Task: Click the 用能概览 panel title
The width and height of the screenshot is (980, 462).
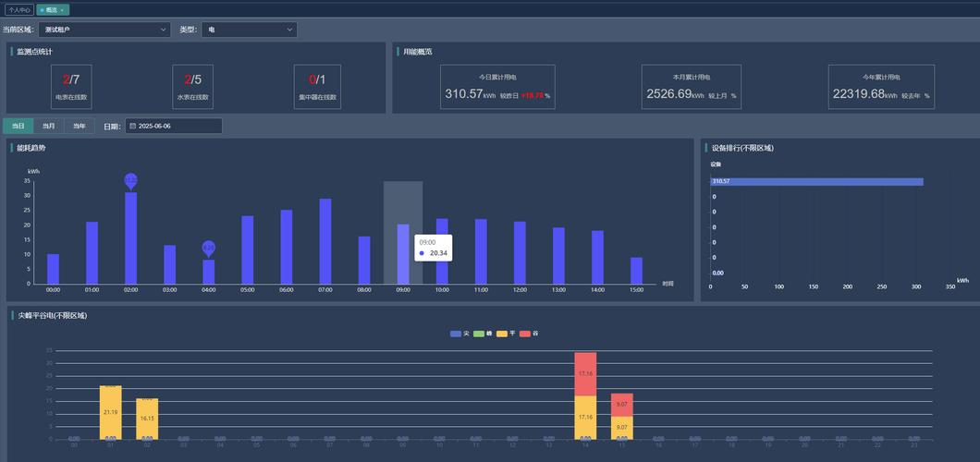Action: (418, 52)
